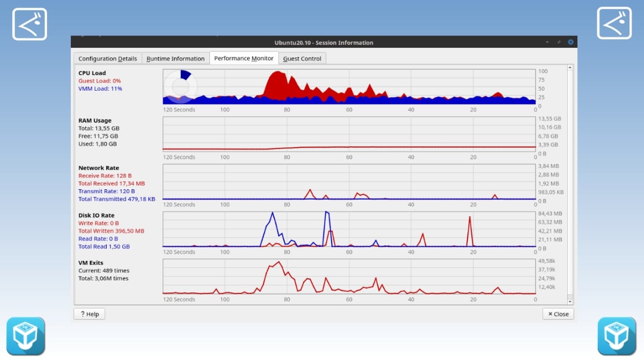This screenshot has height=362, width=644.
Task: Click 'Transmit Rate: 120 B' text
Action: pyautogui.click(x=106, y=191)
